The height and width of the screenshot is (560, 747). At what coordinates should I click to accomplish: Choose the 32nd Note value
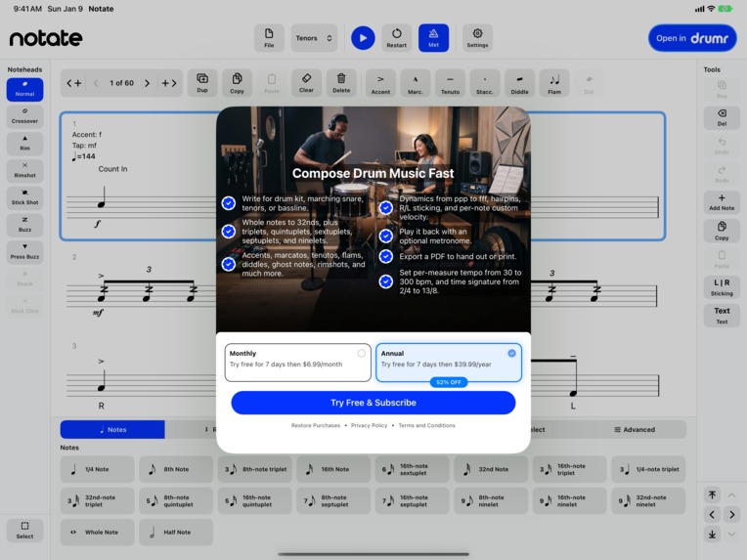[x=491, y=469]
